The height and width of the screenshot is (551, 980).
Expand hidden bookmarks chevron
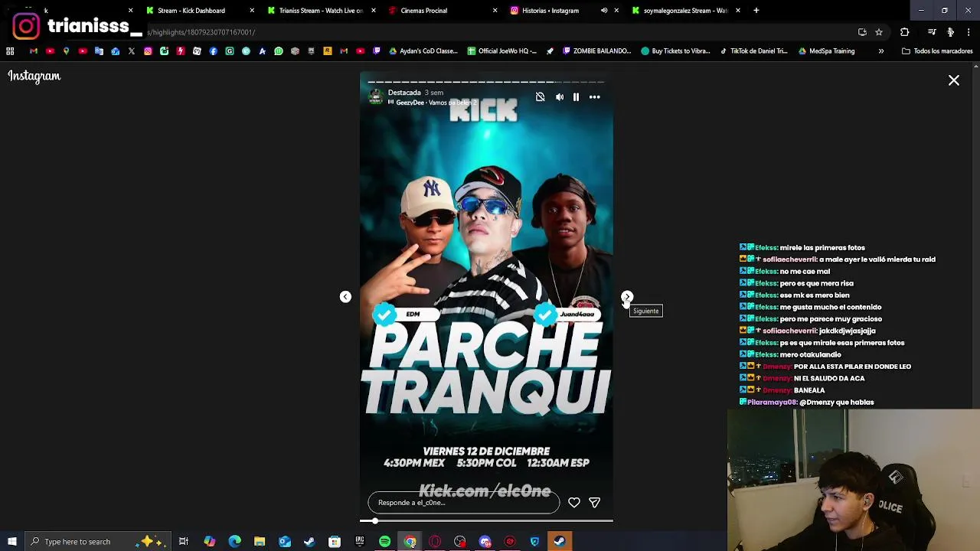(x=881, y=51)
